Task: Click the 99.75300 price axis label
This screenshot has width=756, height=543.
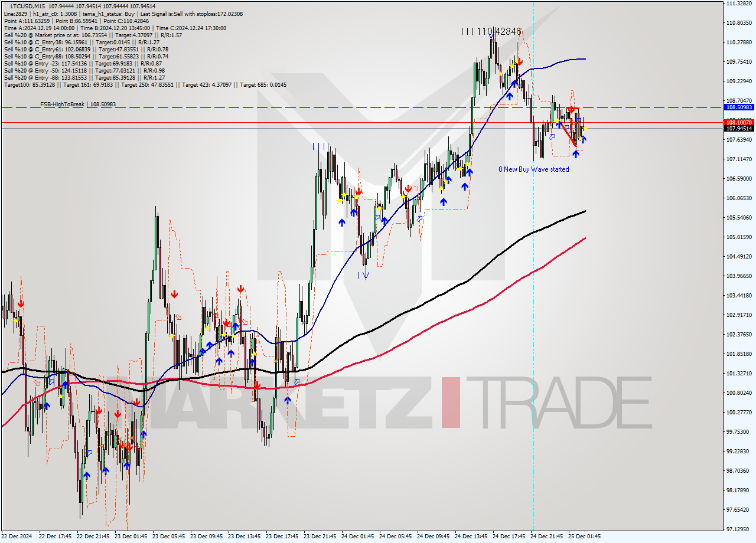Action: [739, 431]
